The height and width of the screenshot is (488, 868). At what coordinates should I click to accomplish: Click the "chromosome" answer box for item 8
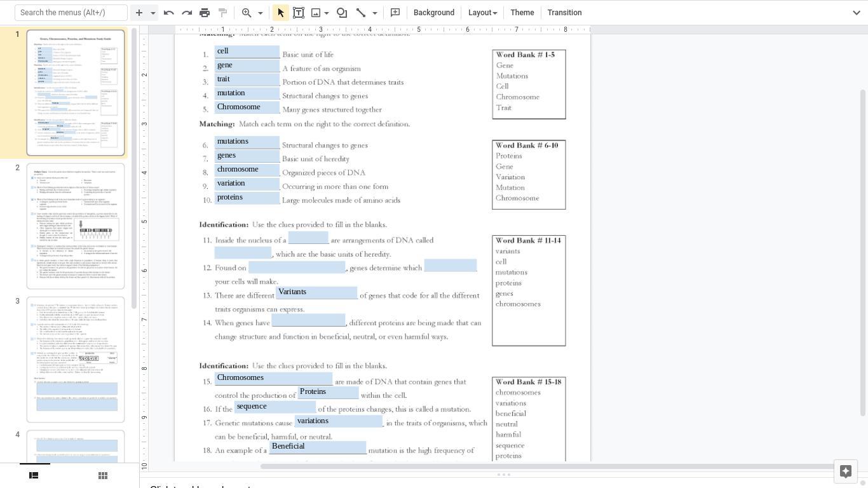point(247,170)
